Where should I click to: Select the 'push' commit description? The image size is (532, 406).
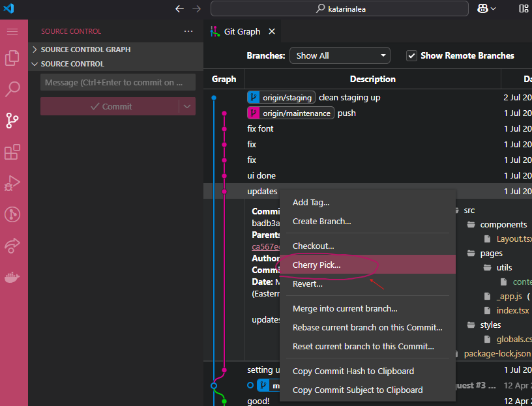(346, 113)
